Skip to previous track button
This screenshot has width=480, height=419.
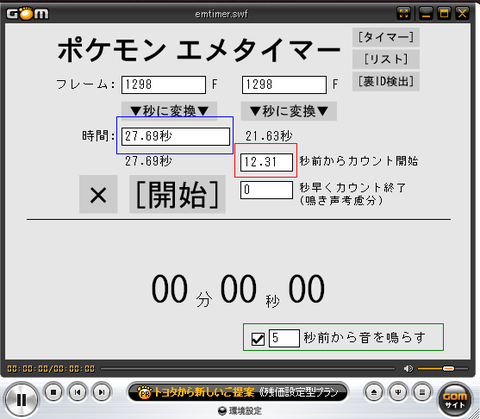tap(78, 392)
